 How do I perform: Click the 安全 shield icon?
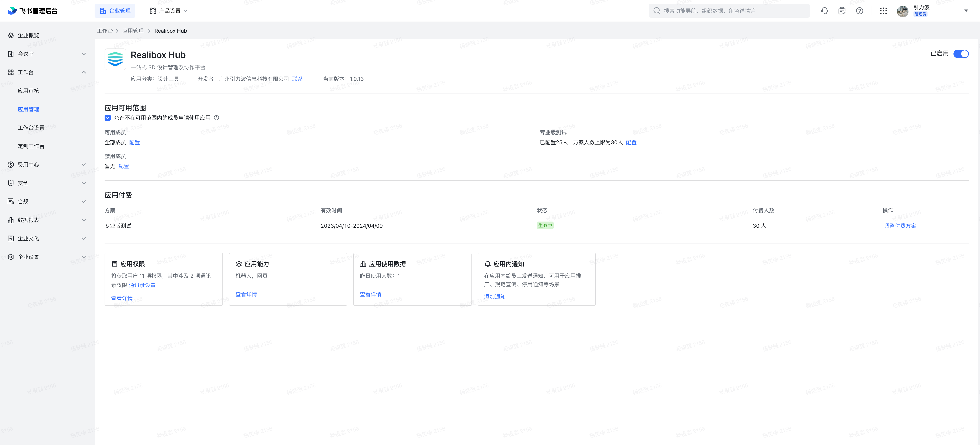click(x=11, y=183)
